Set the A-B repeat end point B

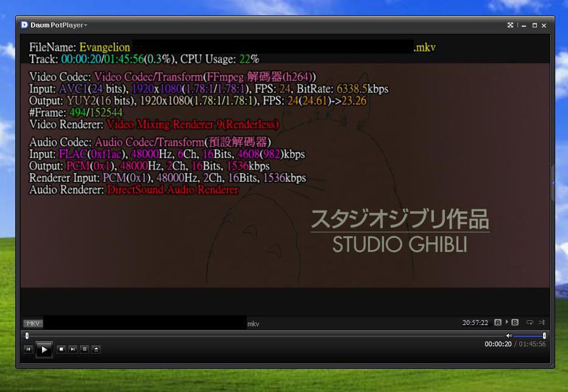pos(515,322)
